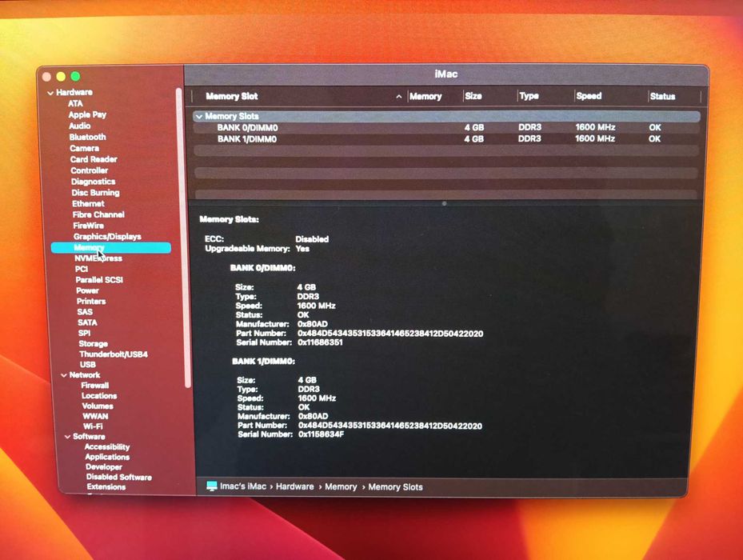Viewport: 743px width, 560px height.
Task: Select Applications under Software
Action: pyautogui.click(x=107, y=457)
